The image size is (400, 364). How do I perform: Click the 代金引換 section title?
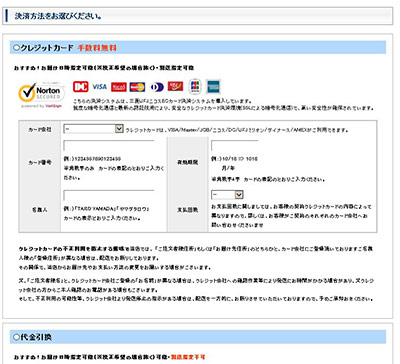[36, 337]
